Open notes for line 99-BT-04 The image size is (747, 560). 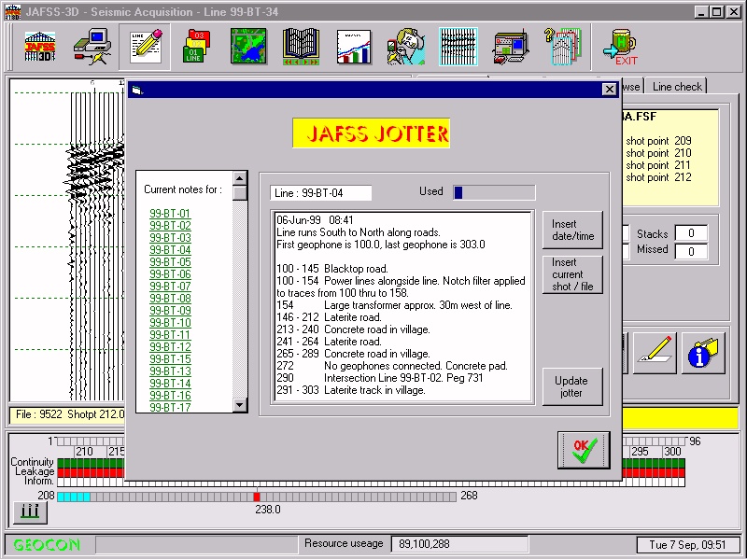[170, 250]
